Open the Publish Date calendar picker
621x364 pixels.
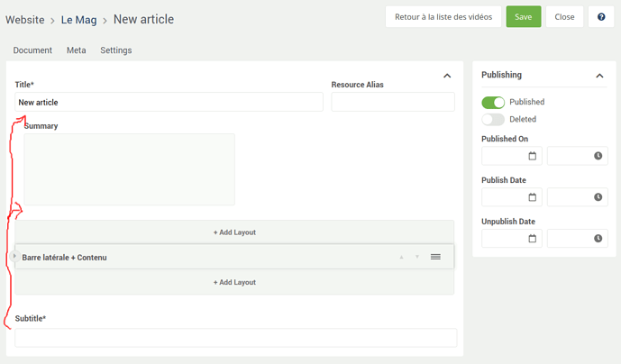pos(533,197)
